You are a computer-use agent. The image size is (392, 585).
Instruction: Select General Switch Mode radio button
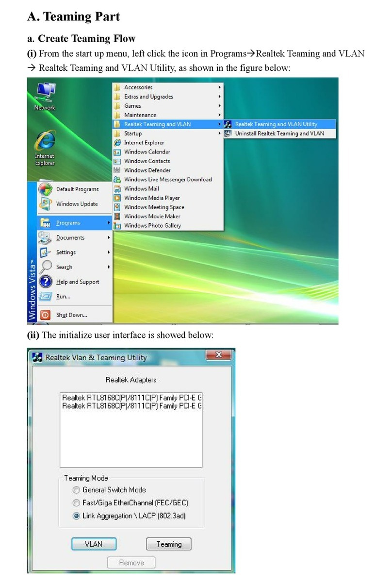[76, 490]
